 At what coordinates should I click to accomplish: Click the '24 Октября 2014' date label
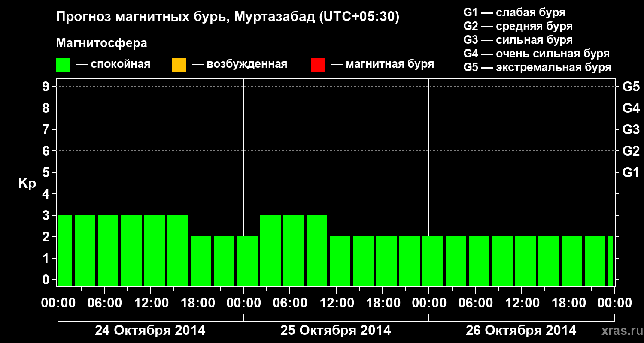pyautogui.click(x=150, y=331)
